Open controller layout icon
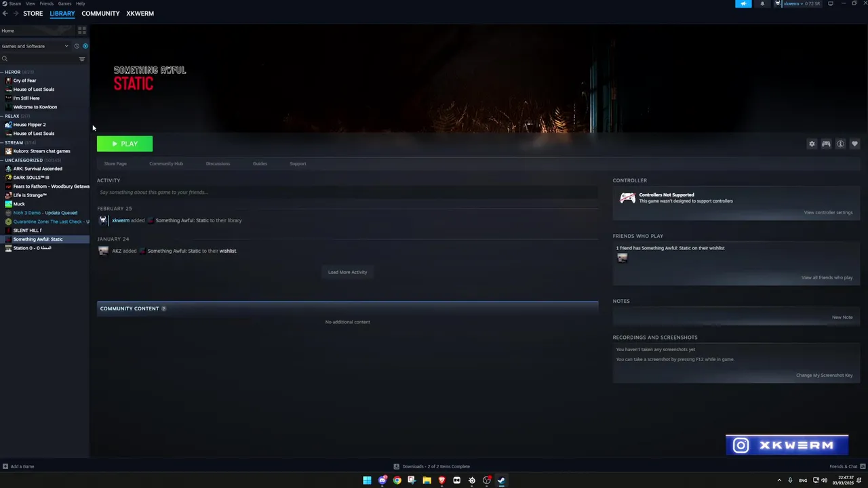 click(826, 144)
